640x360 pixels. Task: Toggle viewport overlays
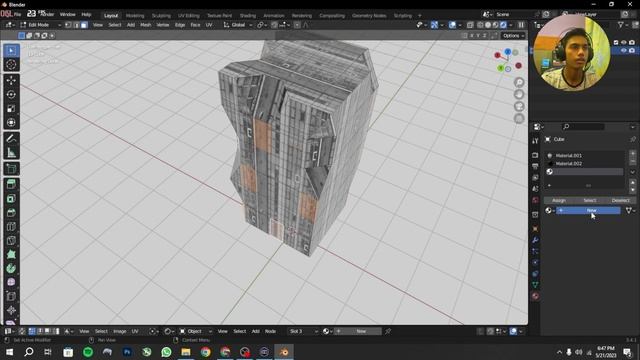(452, 25)
